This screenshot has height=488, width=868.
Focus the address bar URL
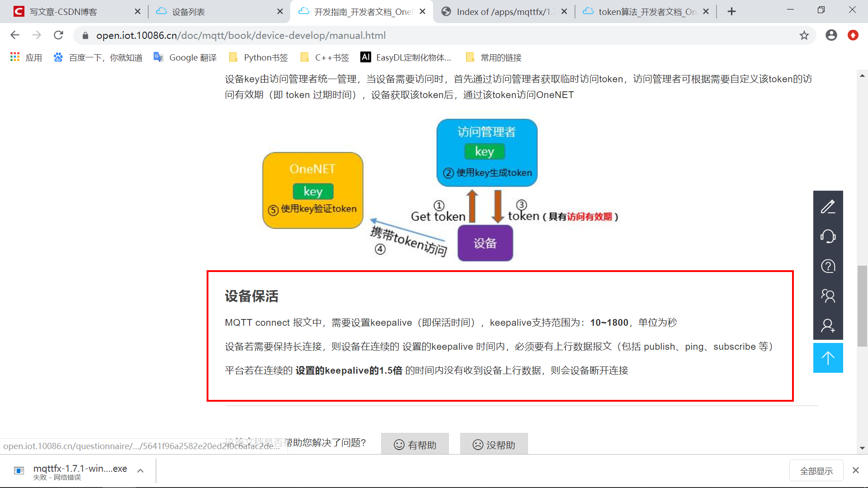point(241,36)
